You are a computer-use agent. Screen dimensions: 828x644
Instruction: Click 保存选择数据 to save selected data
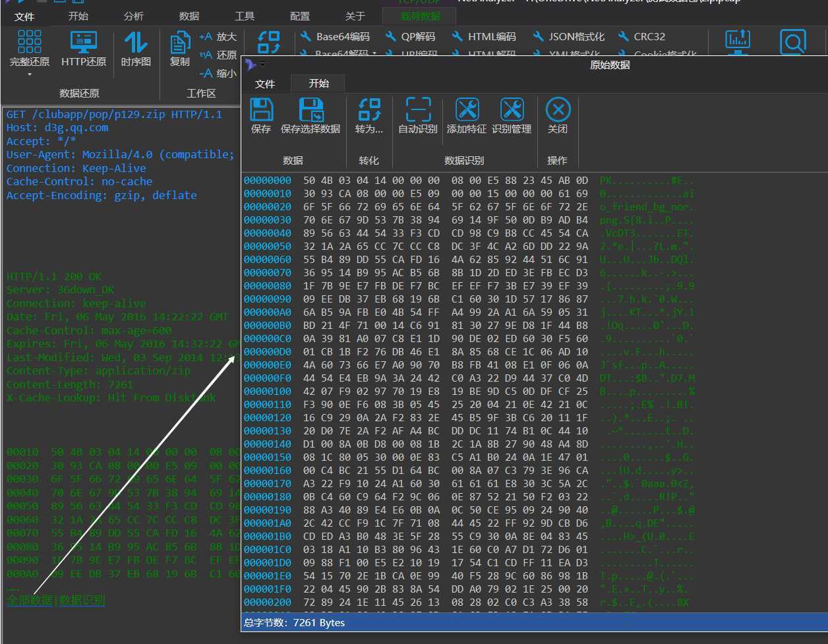[310, 115]
